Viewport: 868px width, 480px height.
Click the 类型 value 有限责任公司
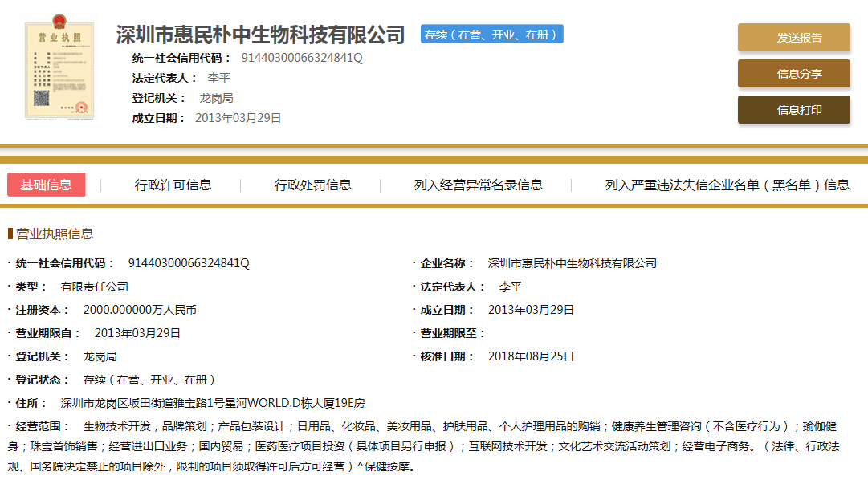(x=94, y=287)
